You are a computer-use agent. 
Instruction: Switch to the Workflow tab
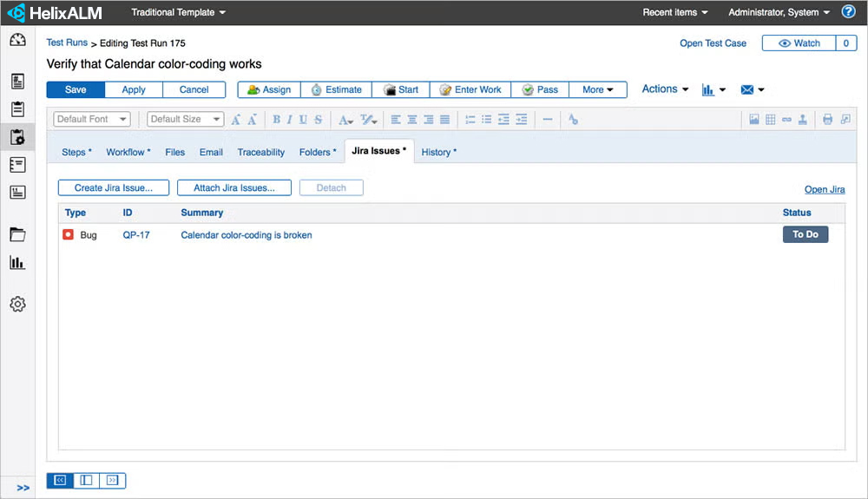pos(128,152)
